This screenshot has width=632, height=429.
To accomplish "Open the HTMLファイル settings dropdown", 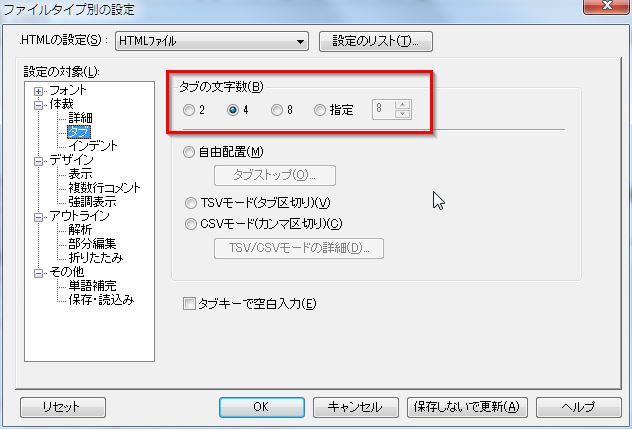I will tap(300, 42).
